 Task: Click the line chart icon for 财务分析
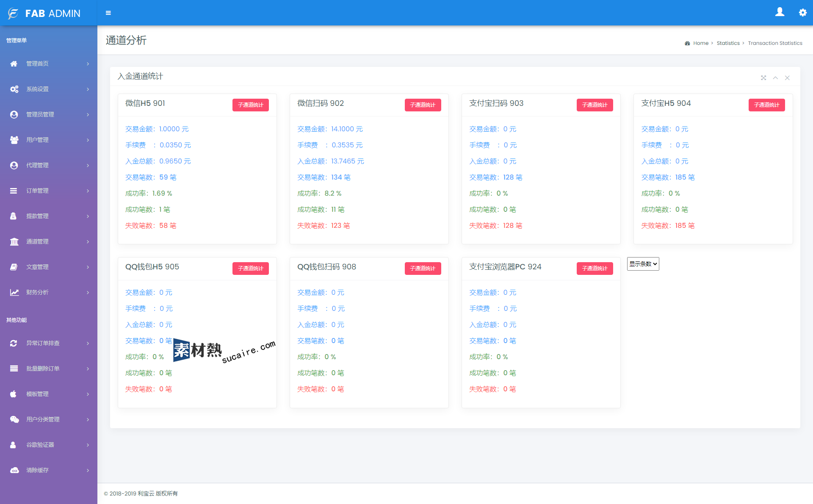pos(14,292)
